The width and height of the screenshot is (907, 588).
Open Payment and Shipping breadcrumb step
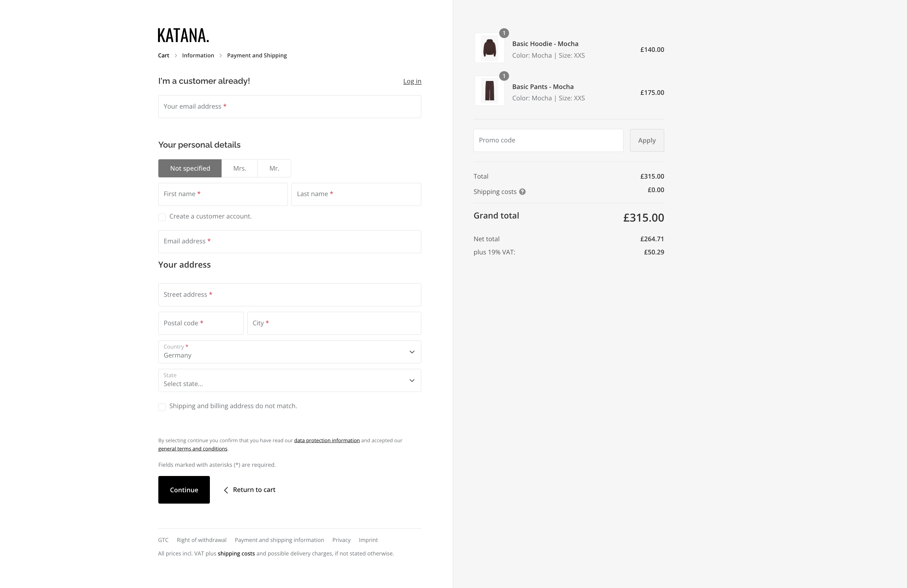(257, 56)
